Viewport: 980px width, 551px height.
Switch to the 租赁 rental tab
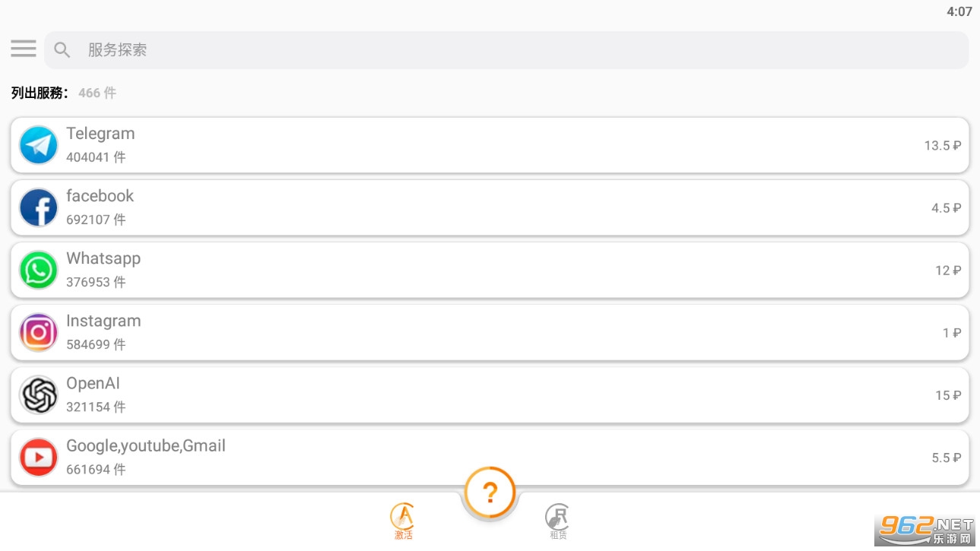[x=557, y=521]
